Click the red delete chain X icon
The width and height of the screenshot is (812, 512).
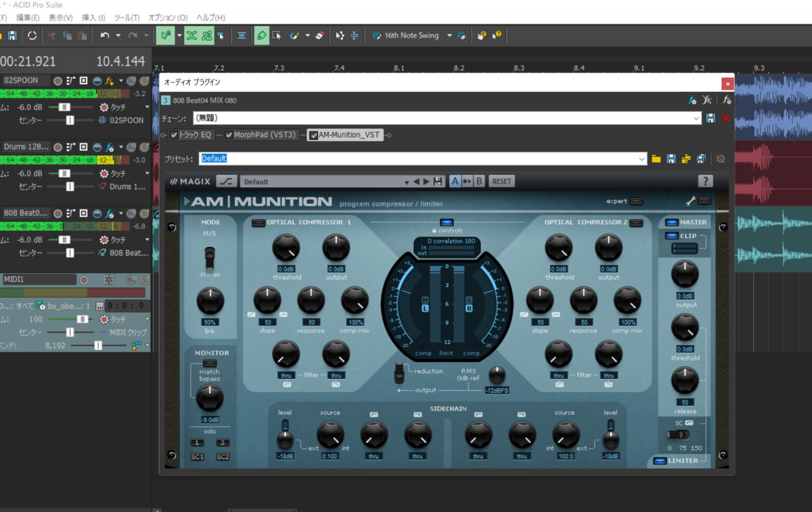coord(725,118)
